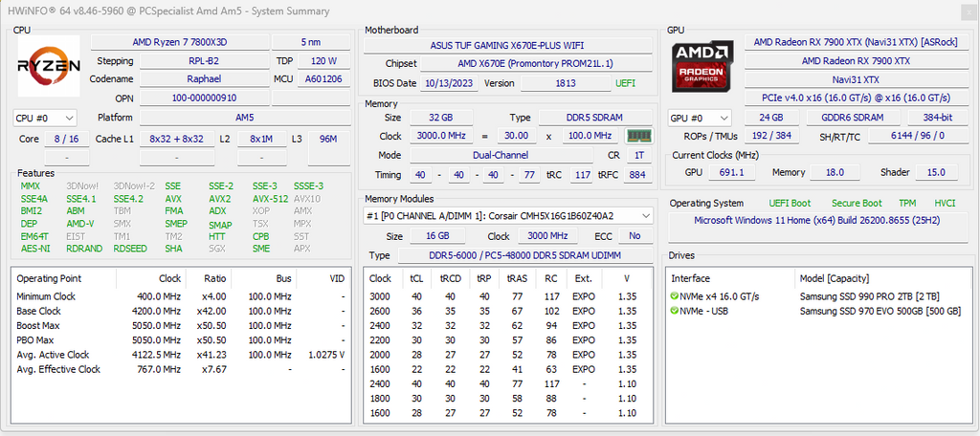Screen dimensions: 980x436
Task: Select the Avg. Active Clock row
Action: (x=181, y=355)
